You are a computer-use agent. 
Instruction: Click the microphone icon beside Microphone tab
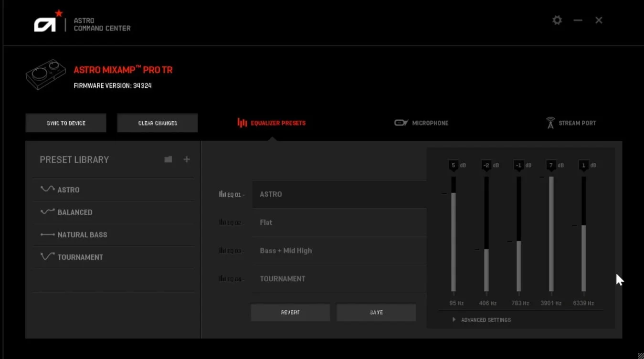pos(401,123)
